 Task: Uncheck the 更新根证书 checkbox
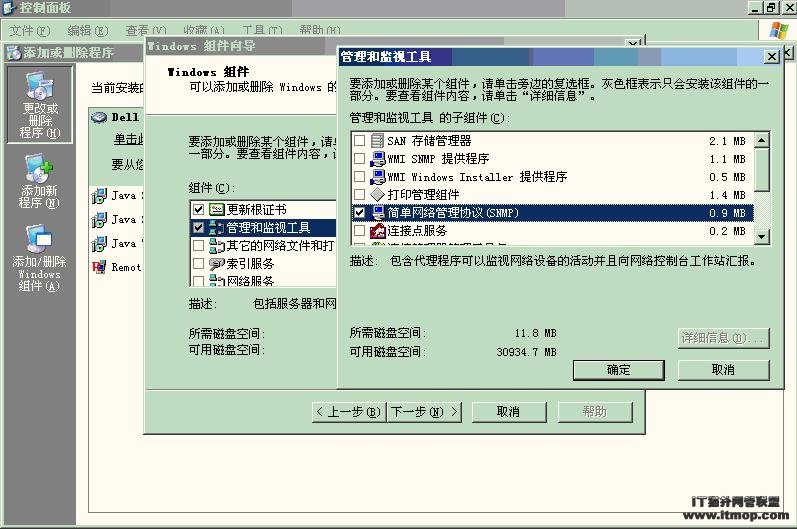[198, 209]
